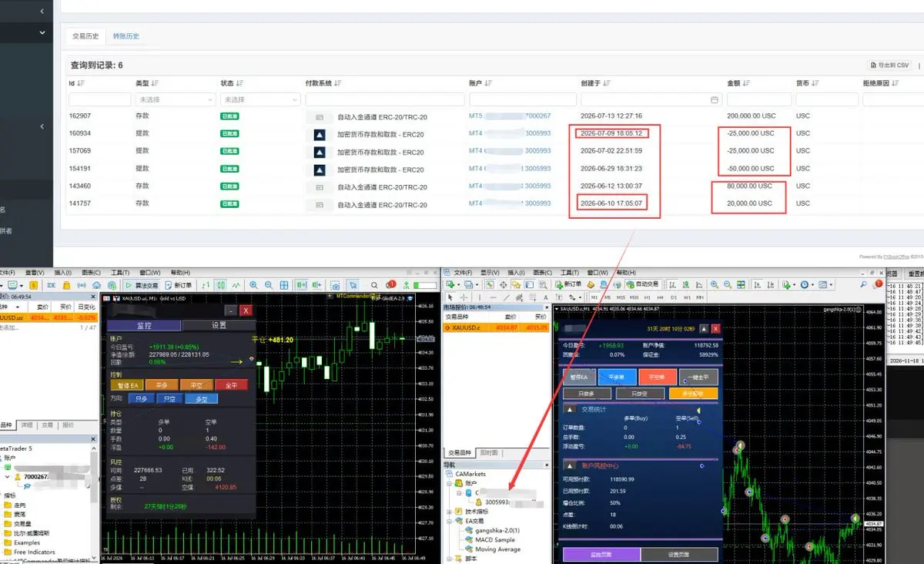
Task: Switch to the 转账历史 tab
Action: pyautogui.click(x=126, y=35)
